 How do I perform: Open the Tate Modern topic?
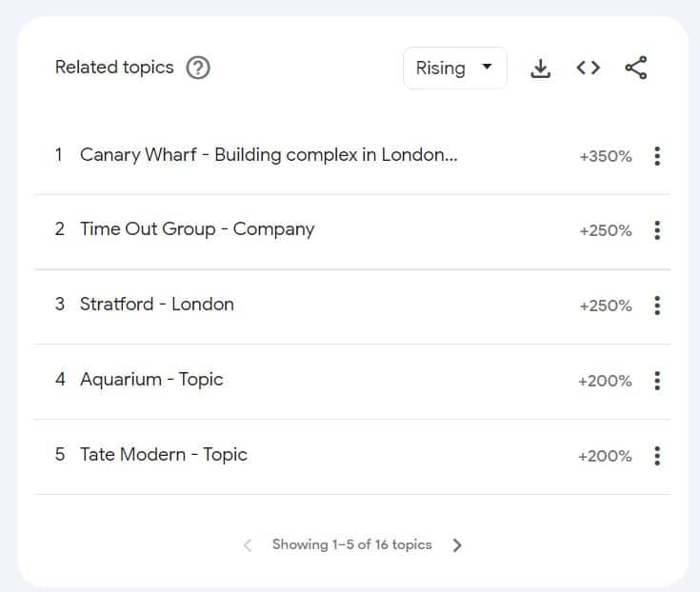[x=163, y=455]
